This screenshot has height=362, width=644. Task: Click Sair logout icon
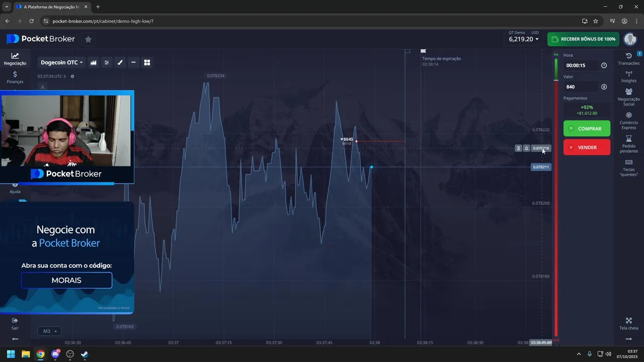(x=15, y=323)
